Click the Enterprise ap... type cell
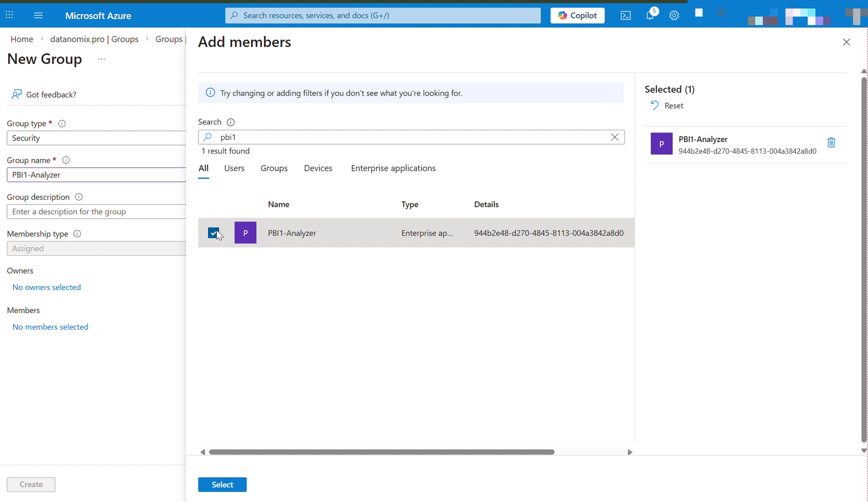The height and width of the screenshot is (502, 868). click(427, 233)
